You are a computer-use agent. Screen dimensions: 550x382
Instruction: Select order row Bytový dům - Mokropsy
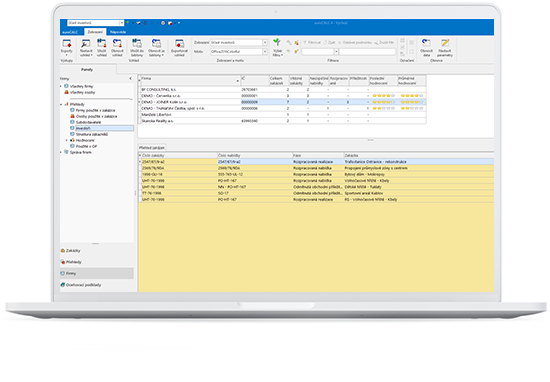[316, 174]
